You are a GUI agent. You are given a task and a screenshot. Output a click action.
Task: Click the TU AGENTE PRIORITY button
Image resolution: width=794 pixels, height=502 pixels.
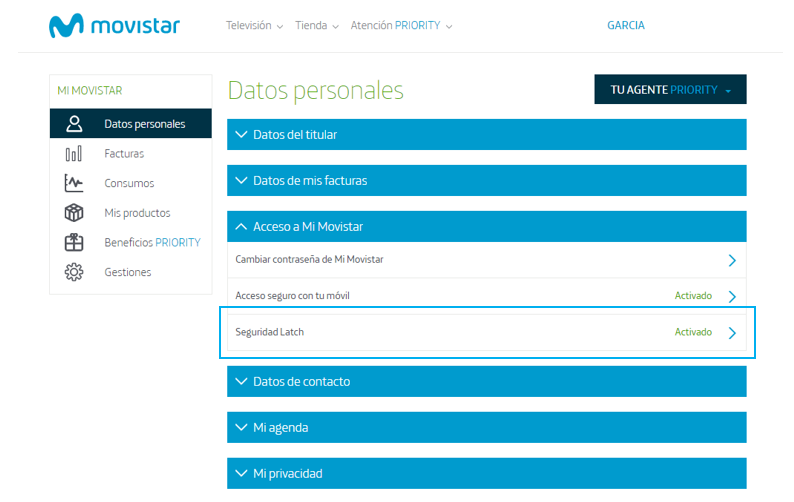(x=670, y=90)
